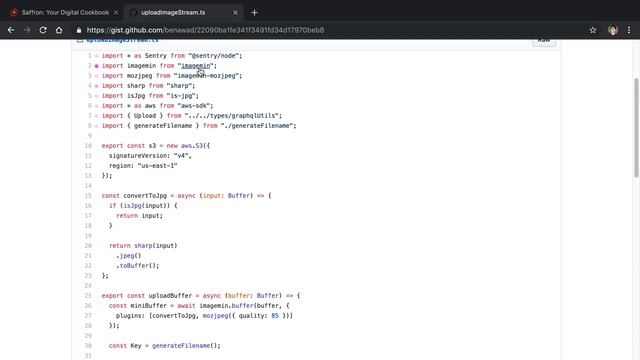Screen dimensions: 640x360
Task: Click the generateFilename() call on line 30
Action: pyautogui.click(x=184, y=346)
